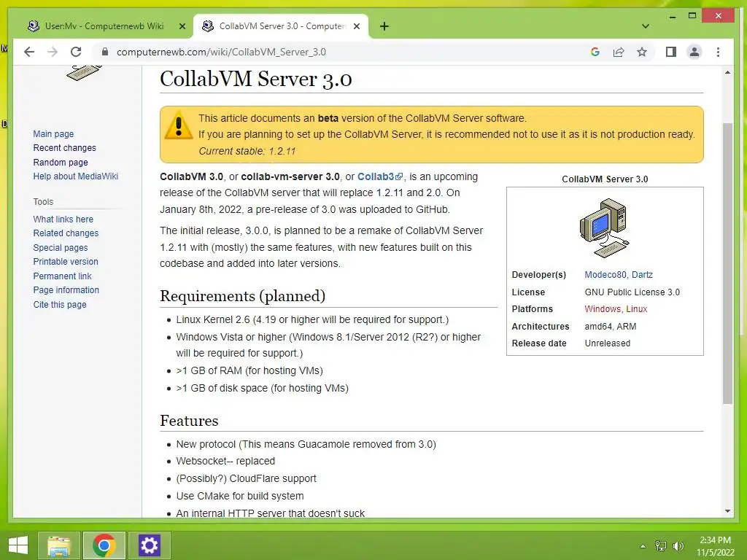Click 'Use CMake for build system' item
Viewport: 747px width, 560px height.
coord(239,496)
